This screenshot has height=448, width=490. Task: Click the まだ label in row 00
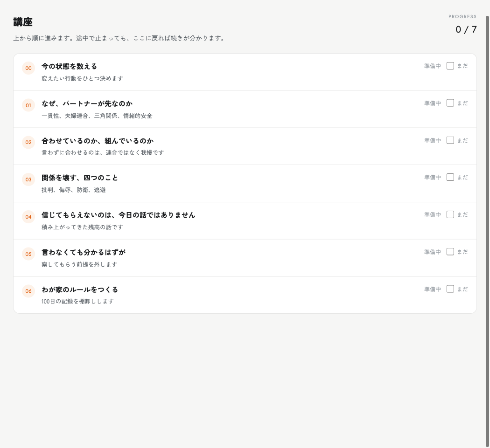tap(462, 66)
